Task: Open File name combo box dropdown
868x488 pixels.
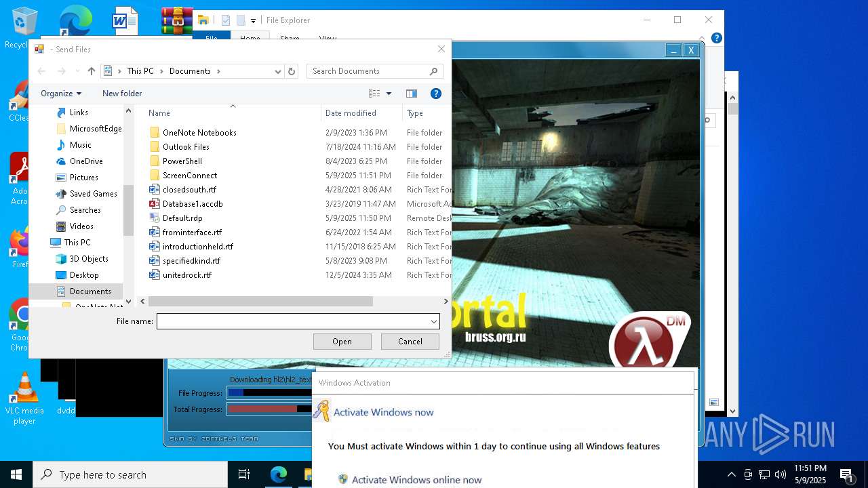Action: click(x=433, y=321)
